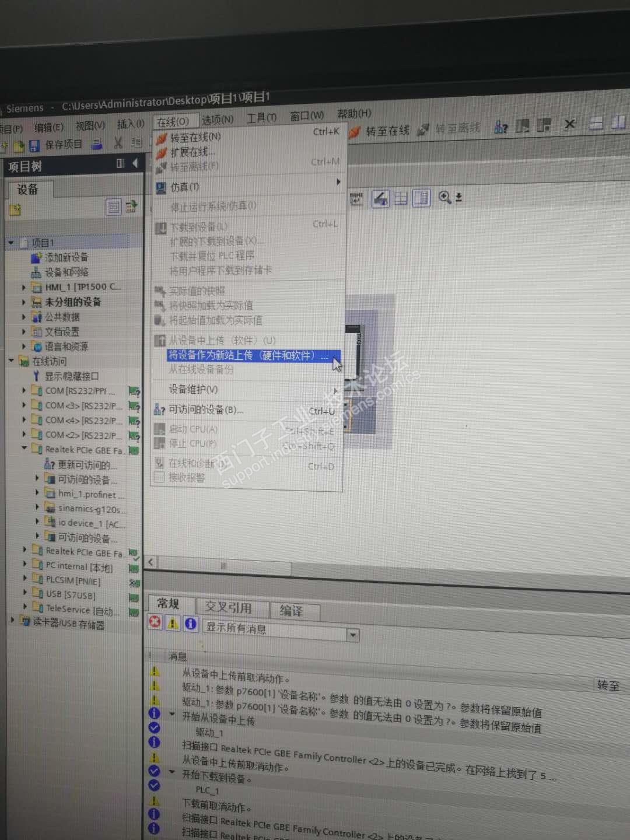
Task: Click the 转至在线 toolbar button
Action: pyautogui.click(x=380, y=131)
